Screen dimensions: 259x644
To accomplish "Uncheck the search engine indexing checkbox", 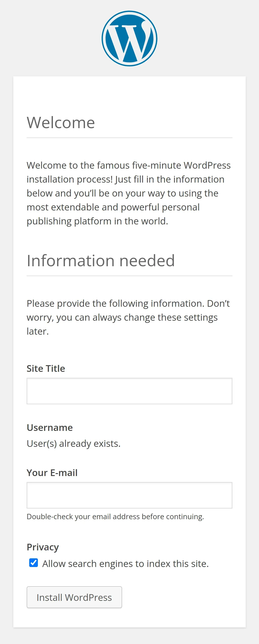I will click(33, 563).
